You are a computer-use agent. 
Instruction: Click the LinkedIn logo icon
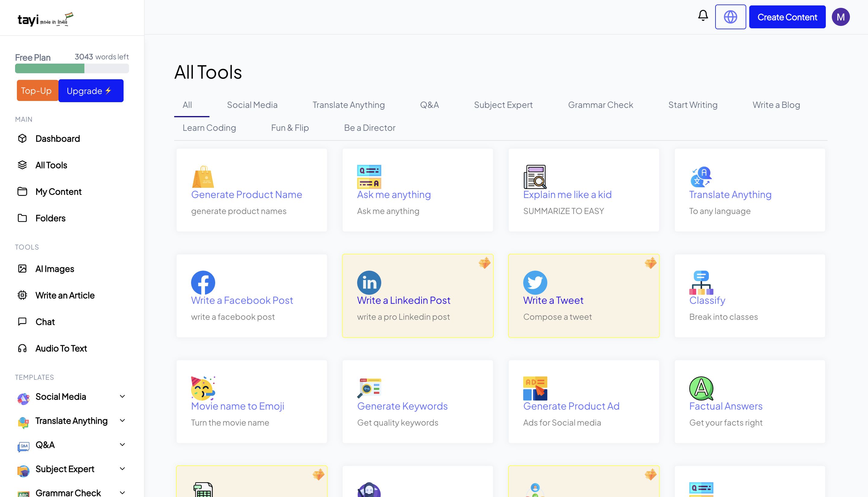(369, 283)
